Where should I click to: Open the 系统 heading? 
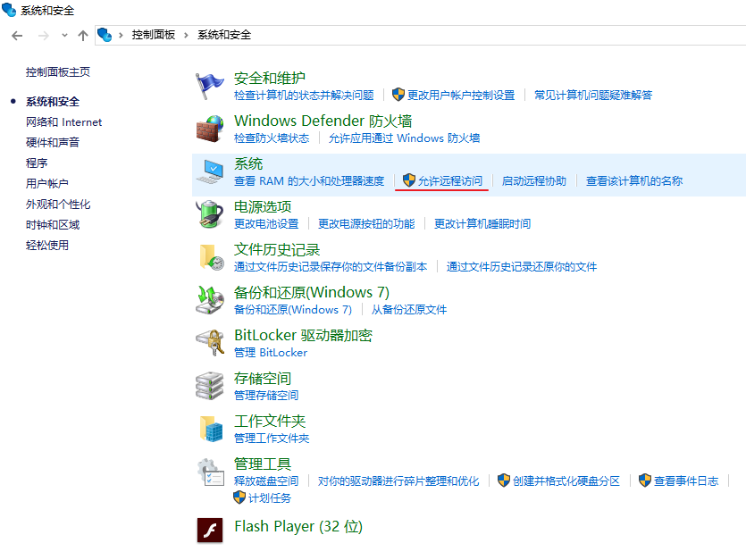pyautogui.click(x=248, y=163)
